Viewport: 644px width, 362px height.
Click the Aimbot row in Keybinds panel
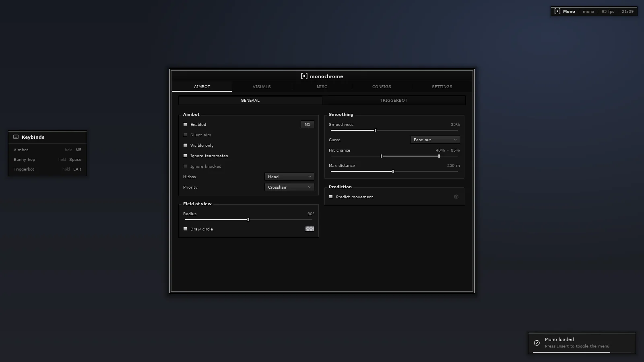click(x=47, y=150)
